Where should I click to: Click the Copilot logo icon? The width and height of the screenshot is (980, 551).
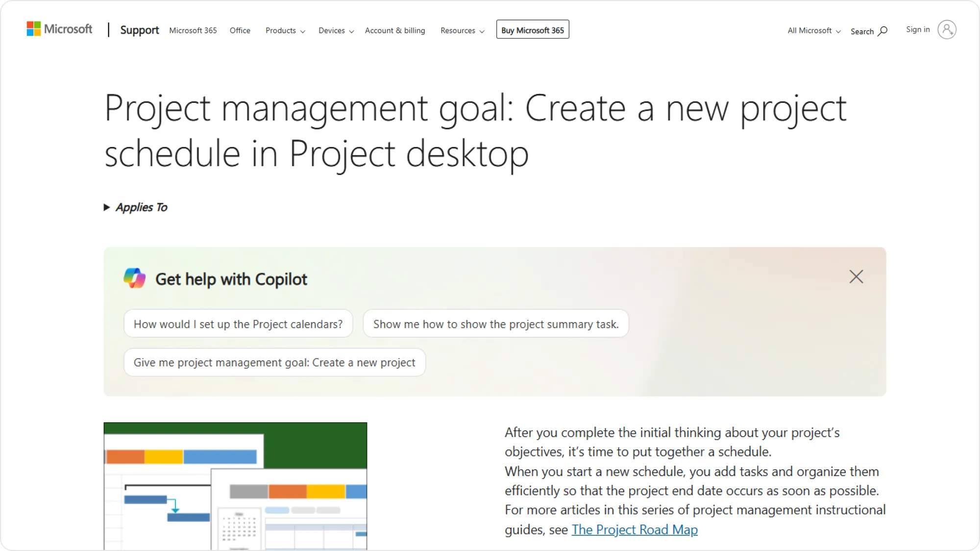point(135,278)
